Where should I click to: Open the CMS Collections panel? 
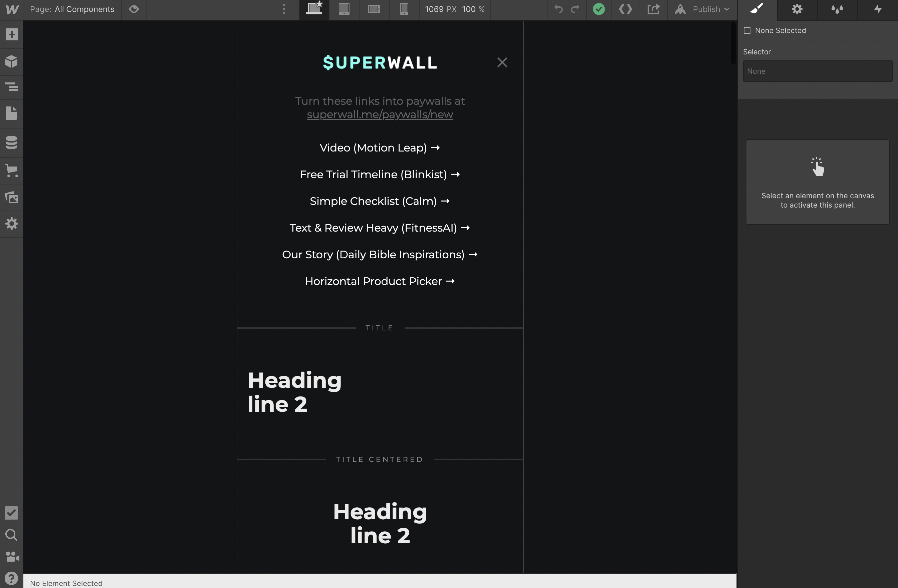pyautogui.click(x=11, y=142)
